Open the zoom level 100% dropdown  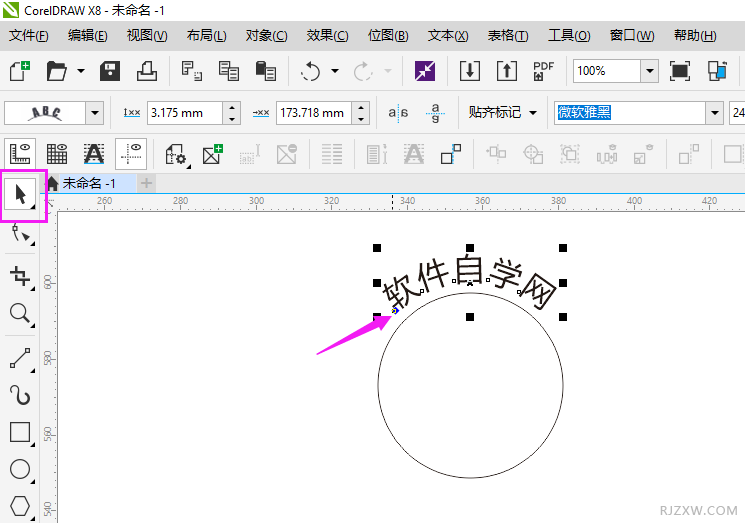[649, 71]
